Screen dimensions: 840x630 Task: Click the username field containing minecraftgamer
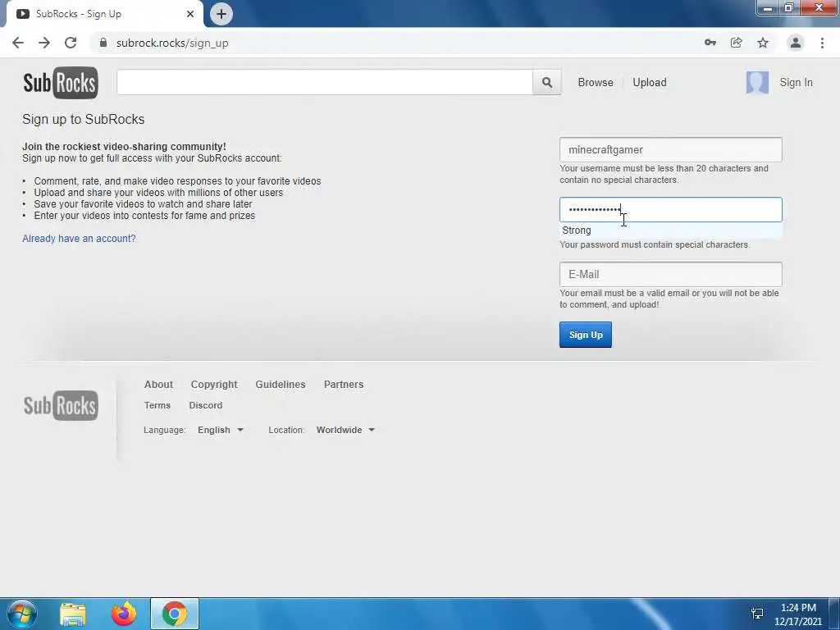point(671,149)
